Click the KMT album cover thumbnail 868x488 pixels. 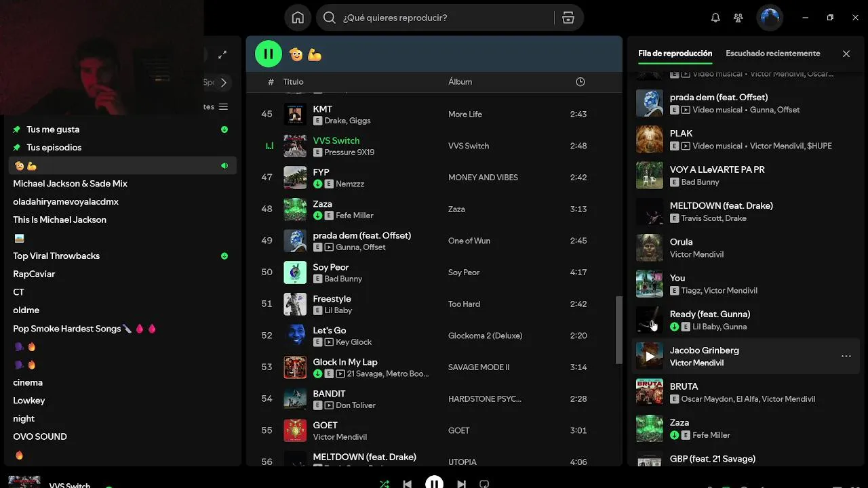[x=295, y=114]
